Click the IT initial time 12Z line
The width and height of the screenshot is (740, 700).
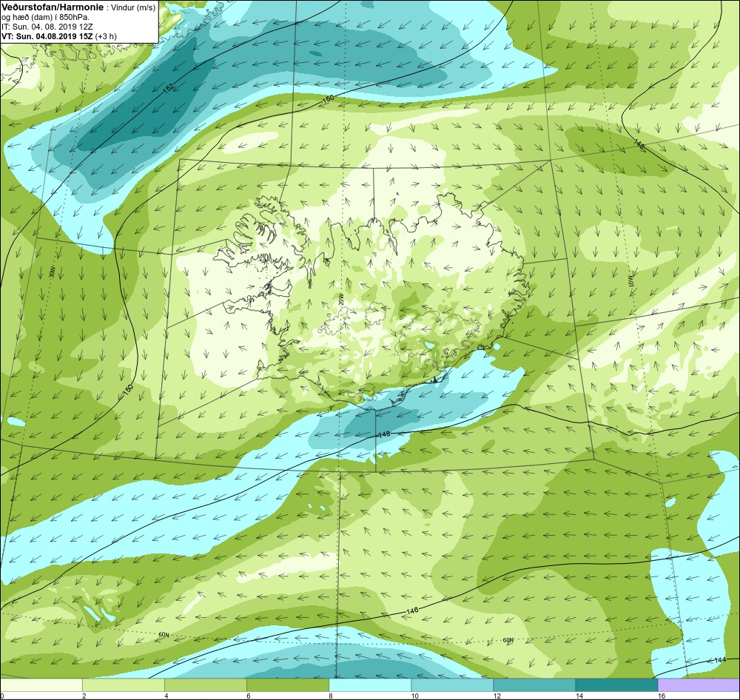[47, 27]
